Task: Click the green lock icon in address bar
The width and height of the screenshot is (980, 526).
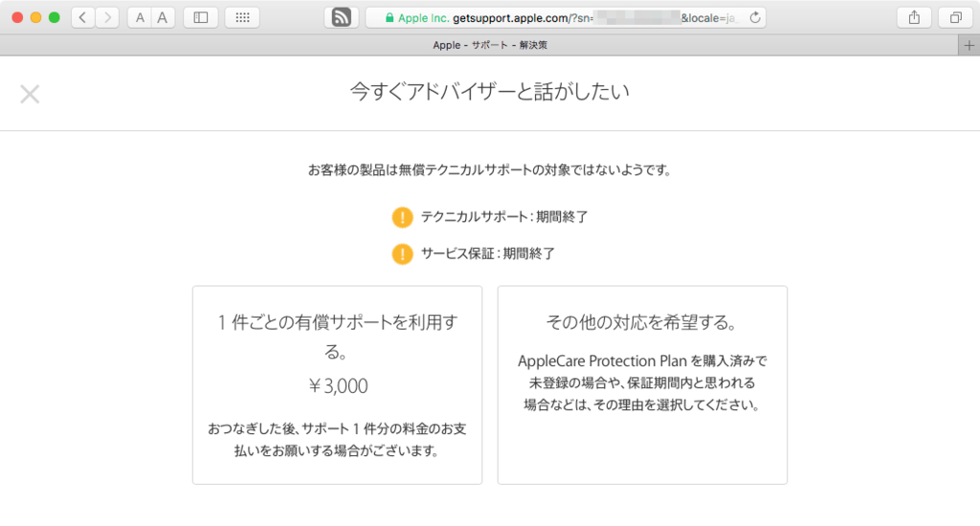Action: click(x=390, y=18)
